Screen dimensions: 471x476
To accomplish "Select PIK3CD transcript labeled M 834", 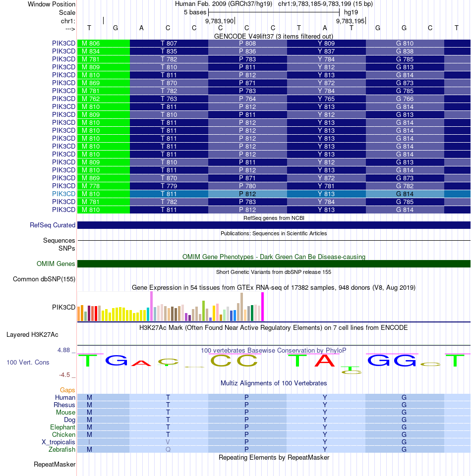I will (63, 52).
